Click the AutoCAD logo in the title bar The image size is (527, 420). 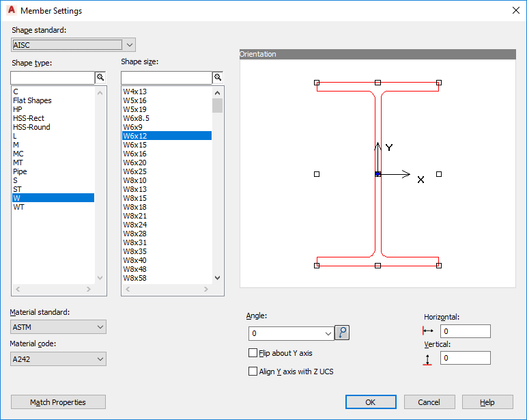[11, 10]
